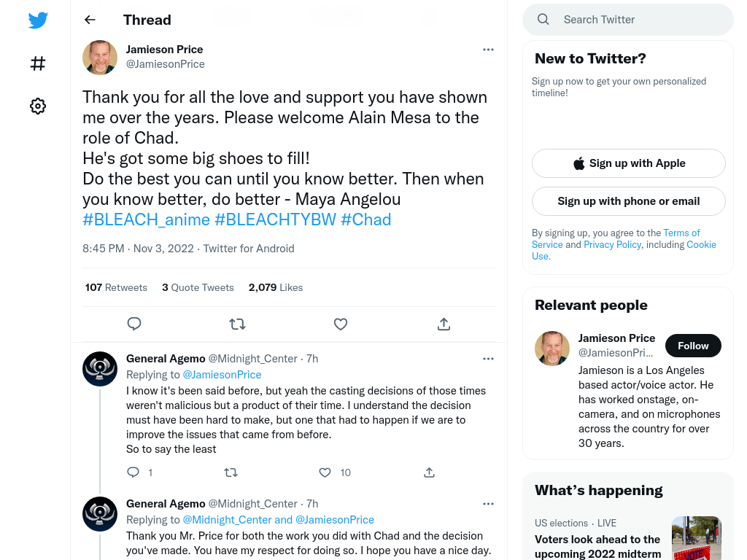747x560 pixels.
Task: Open the Settings gear icon
Action: 38,106
